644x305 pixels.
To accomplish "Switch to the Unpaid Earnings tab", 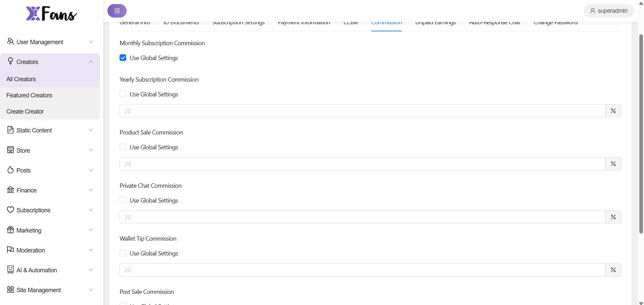I will coord(435,23).
